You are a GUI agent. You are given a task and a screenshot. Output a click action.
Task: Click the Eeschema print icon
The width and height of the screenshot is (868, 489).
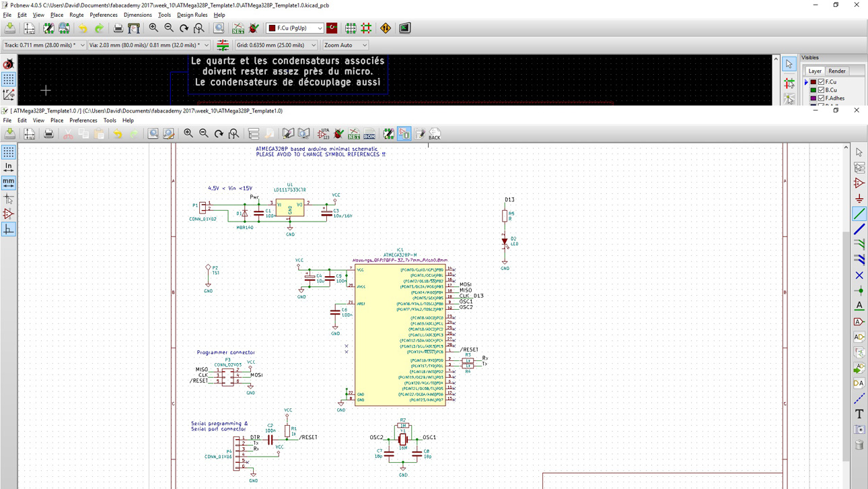click(x=48, y=134)
